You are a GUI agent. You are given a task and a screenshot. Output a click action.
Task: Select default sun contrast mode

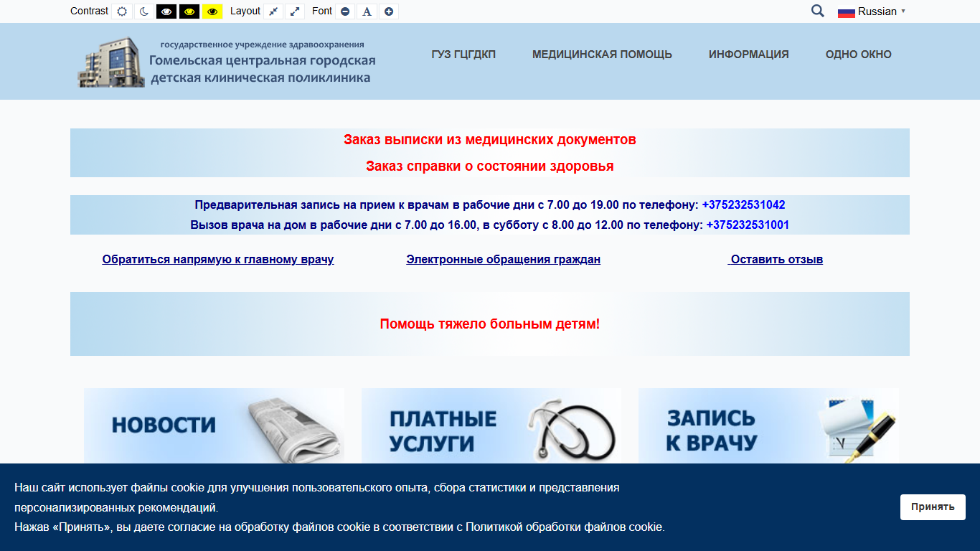(122, 11)
